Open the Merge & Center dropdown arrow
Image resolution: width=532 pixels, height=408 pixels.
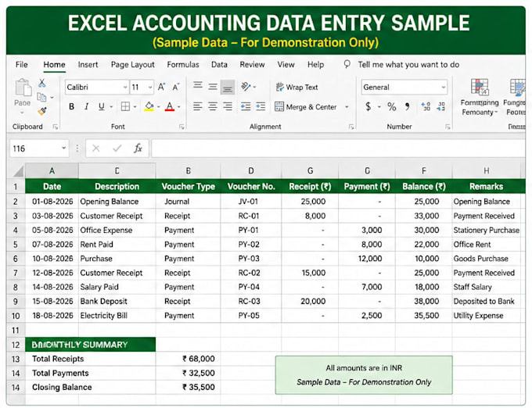pos(347,107)
